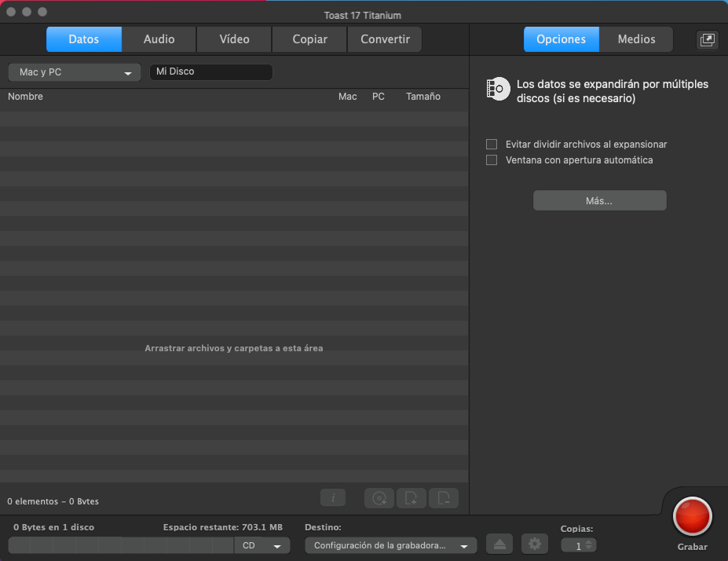Click the "Toast 17 Titanium" window title
Image resolution: width=728 pixels, height=561 pixels.
coord(363,16)
